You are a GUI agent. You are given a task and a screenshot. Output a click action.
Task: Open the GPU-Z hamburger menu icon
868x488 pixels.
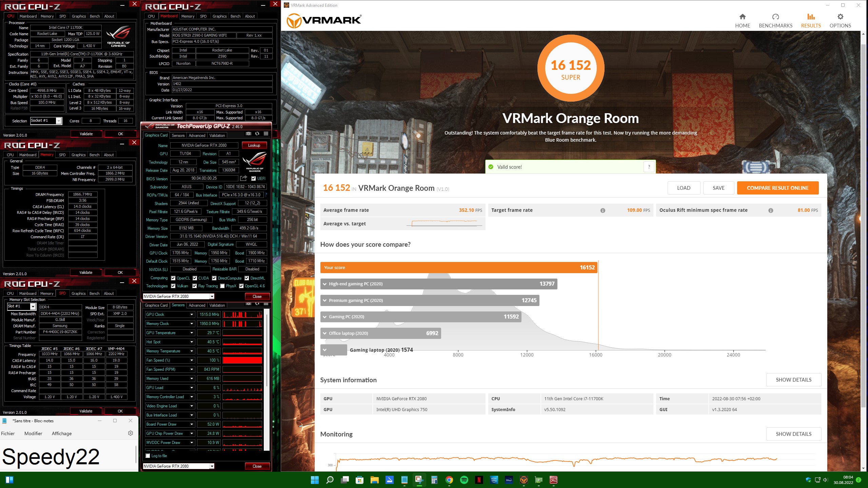point(266,134)
